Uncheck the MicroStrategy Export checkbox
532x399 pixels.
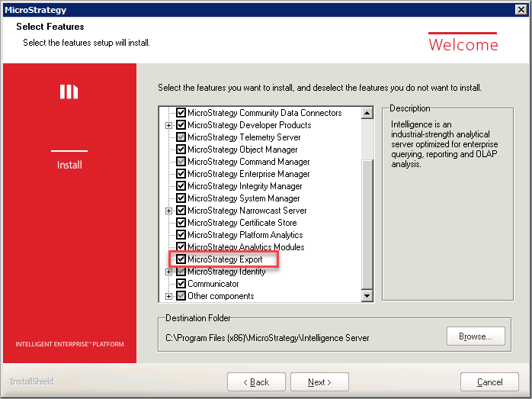[181, 259]
